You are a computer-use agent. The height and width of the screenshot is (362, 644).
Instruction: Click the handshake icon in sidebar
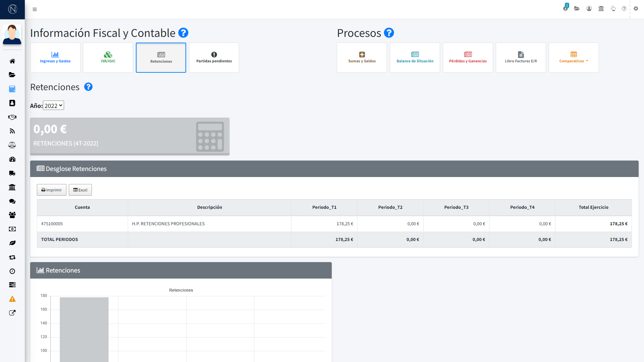point(12,117)
